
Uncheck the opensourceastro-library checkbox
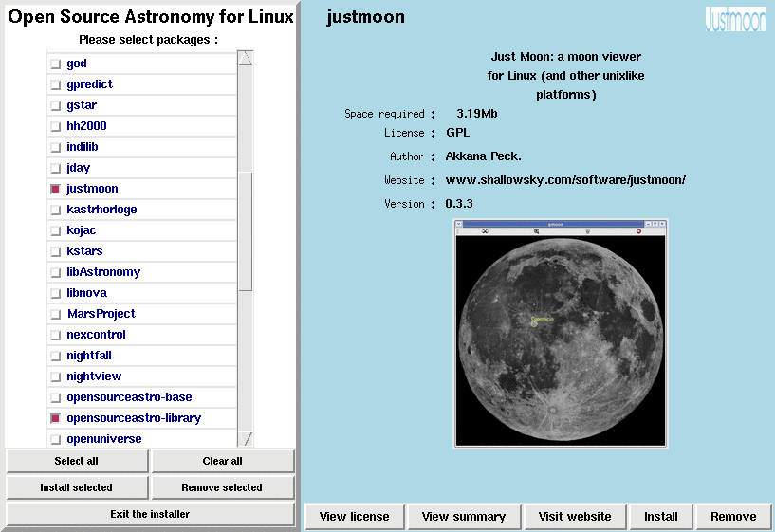coord(55,418)
